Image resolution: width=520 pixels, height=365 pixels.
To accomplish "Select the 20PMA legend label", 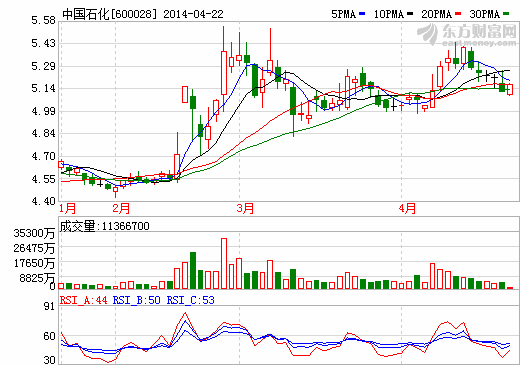I will (437, 14).
